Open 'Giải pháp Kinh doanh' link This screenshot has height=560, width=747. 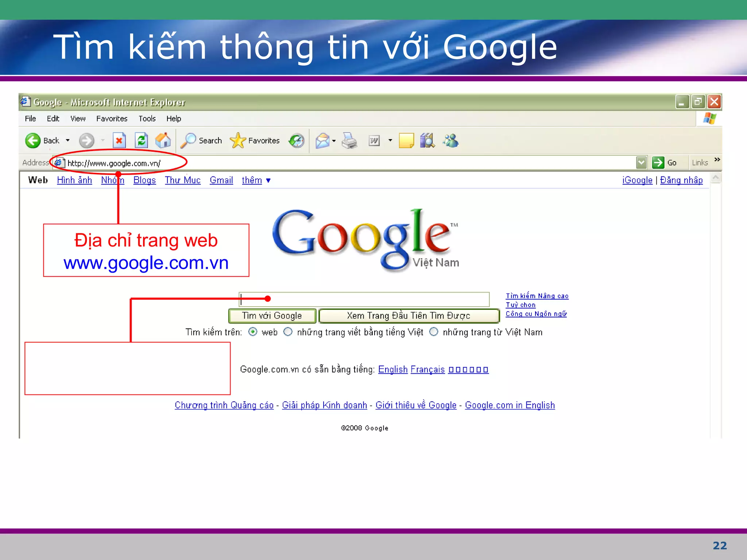point(324,405)
